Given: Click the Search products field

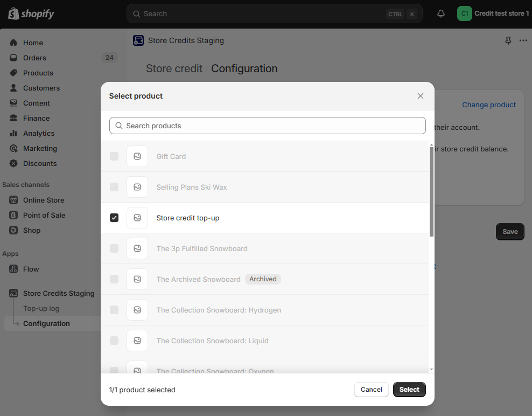Looking at the screenshot, I should 268,126.
